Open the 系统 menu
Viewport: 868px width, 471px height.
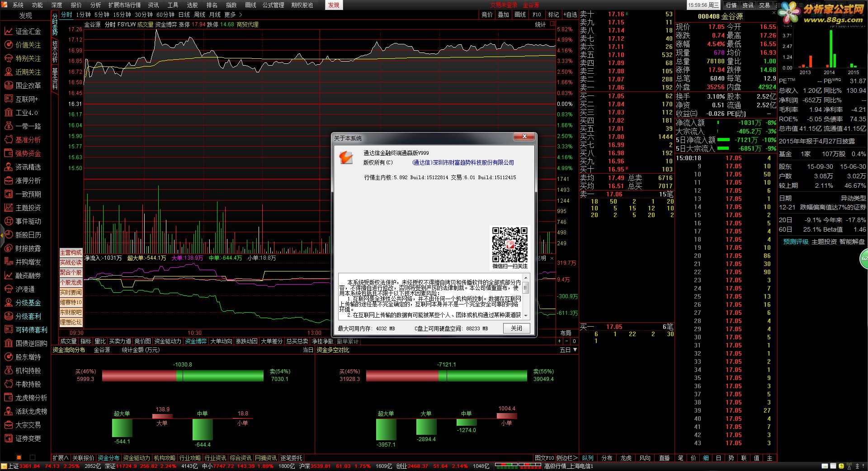(x=18, y=5)
